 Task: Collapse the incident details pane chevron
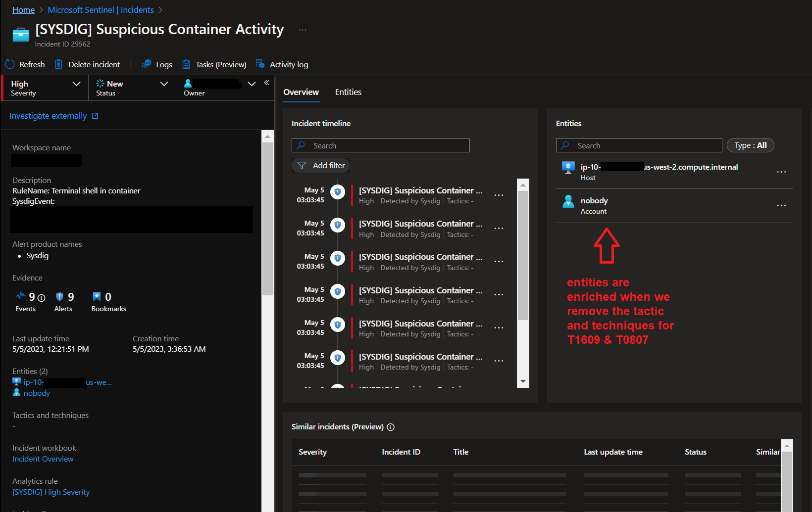266,83
